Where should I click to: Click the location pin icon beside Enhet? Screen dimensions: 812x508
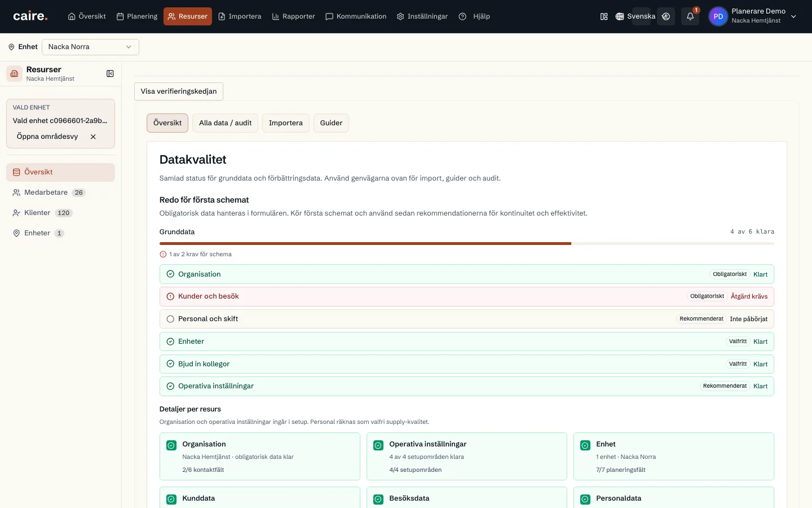[x=11, y=47]
